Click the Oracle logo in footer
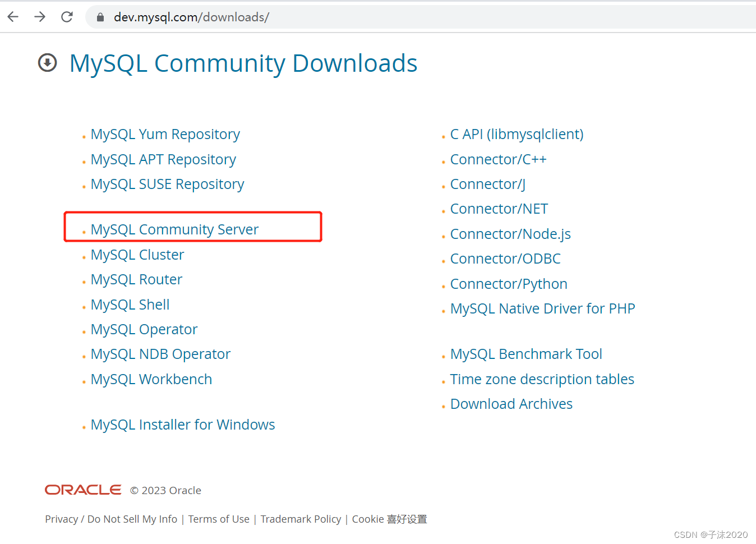Screen dimensions: 756x544 pos(83,490)
